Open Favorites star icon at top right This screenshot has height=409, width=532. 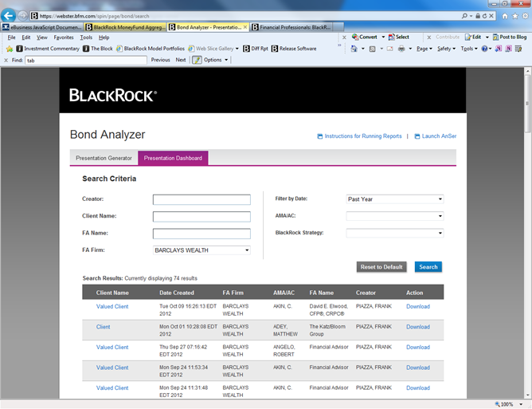point(515,16)
